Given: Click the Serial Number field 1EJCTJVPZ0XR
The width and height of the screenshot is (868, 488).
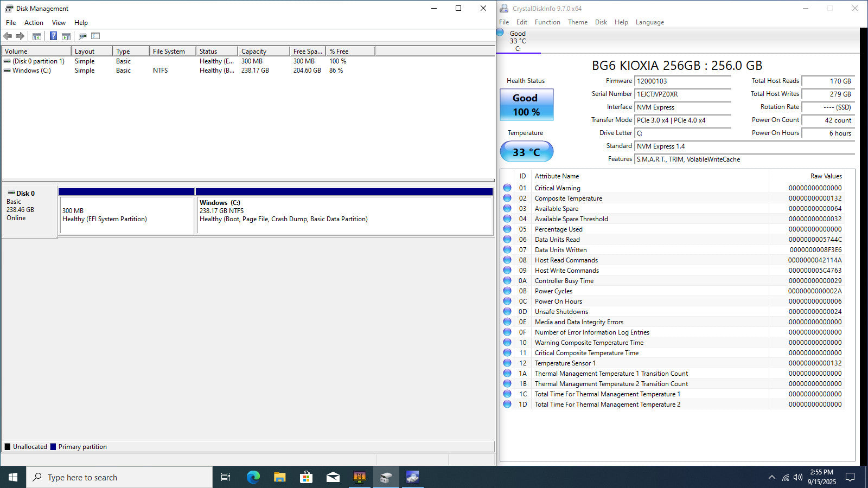Looking at the screenshot, I should [x=682, y=94].
